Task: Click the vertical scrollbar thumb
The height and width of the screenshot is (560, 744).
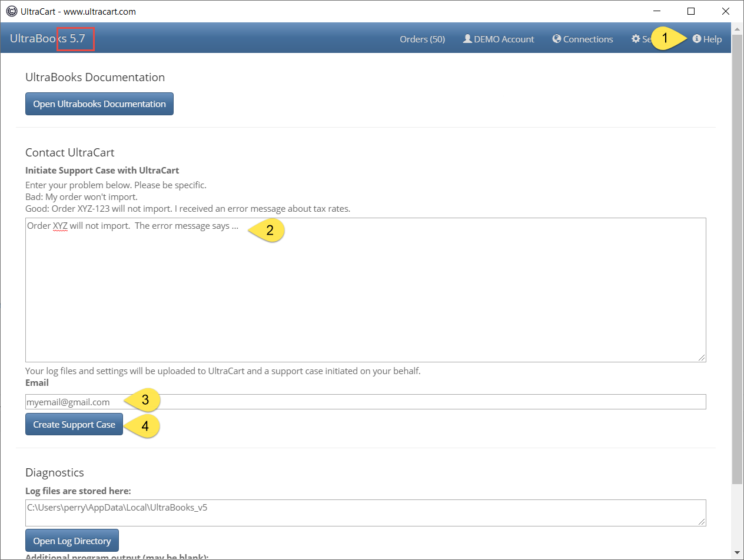Action: click(x=738, y=259)
